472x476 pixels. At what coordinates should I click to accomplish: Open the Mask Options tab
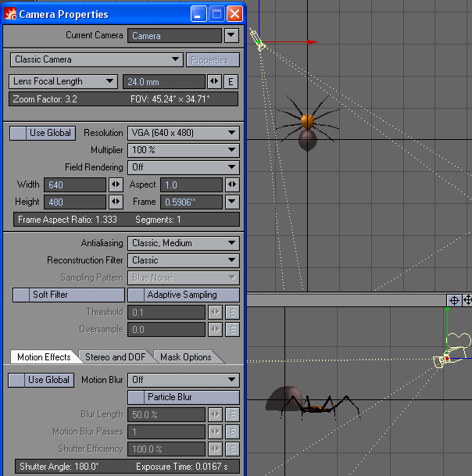[186, 357]
